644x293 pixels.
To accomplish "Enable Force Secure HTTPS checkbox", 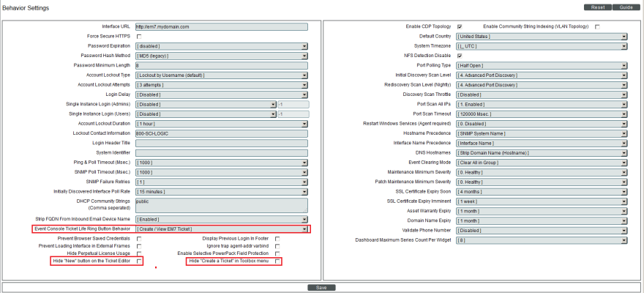I will tap(139, 36).
